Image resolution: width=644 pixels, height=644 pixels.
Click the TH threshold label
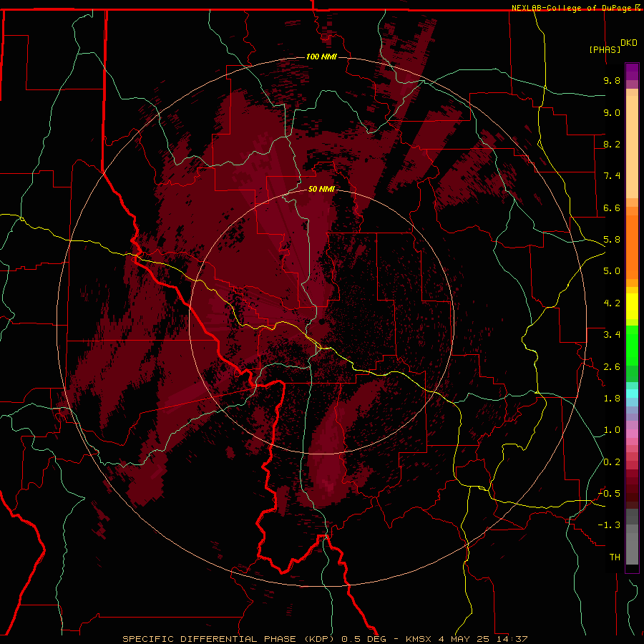point(615,557)
